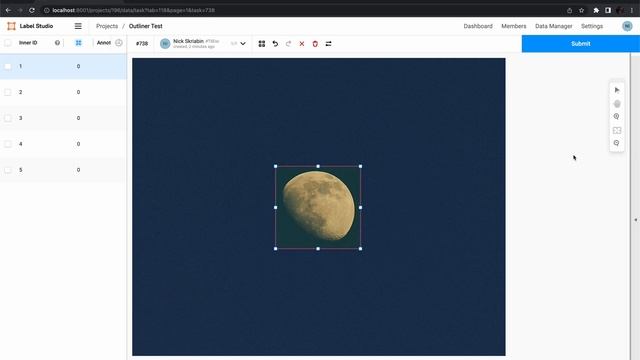Image resolution: width=640 pixels, height=360 pixels.
Task: Click the Annot column header
Action: 104,43
